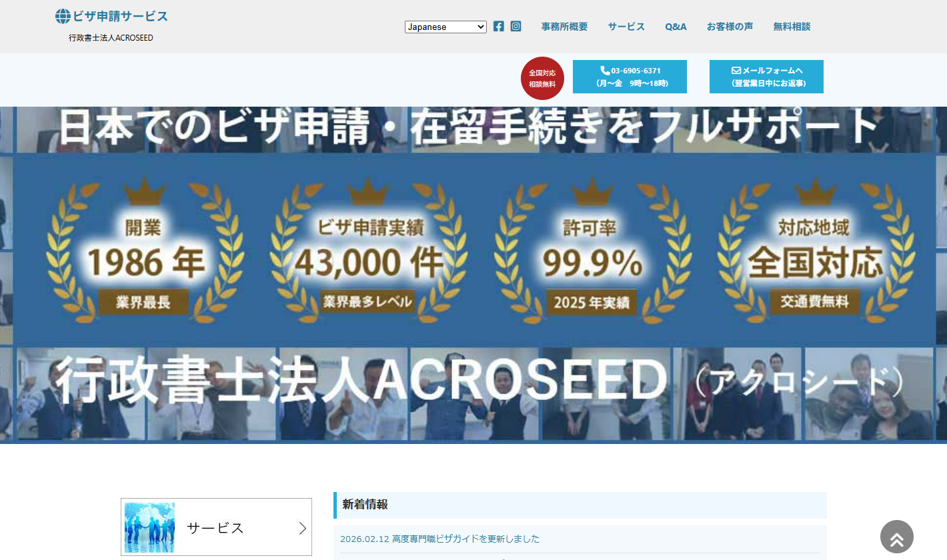Click the 03-6905-6371 phone button
Screen dimensions: 947x560
(630, 77)
